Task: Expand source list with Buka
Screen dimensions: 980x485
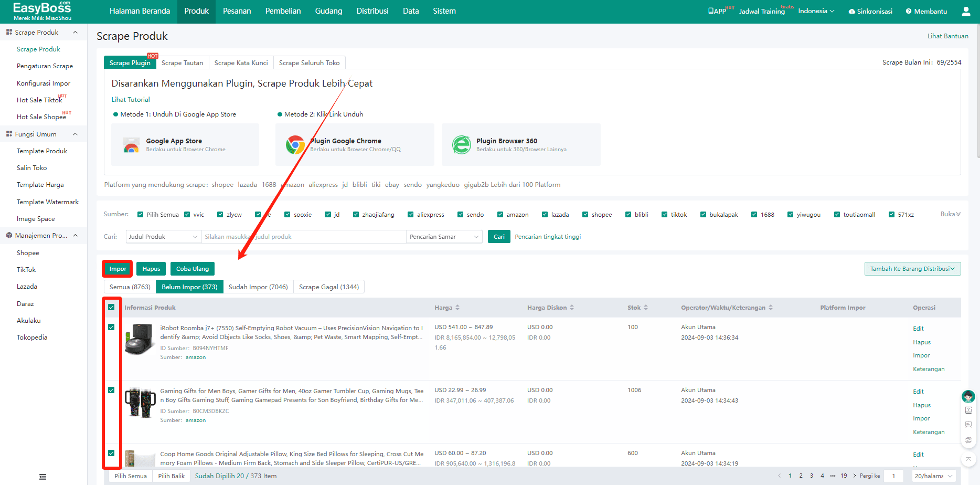Action: coord(951,214)
